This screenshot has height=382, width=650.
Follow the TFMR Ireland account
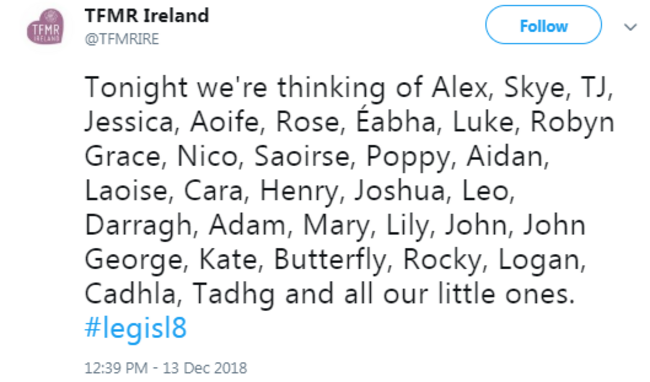(x=543, y=25)
